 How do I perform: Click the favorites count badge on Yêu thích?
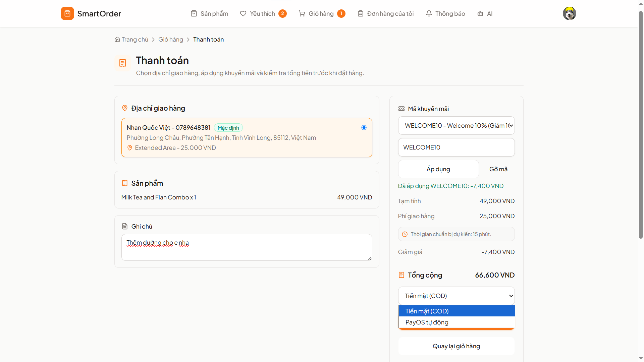[x=282, y=13]
